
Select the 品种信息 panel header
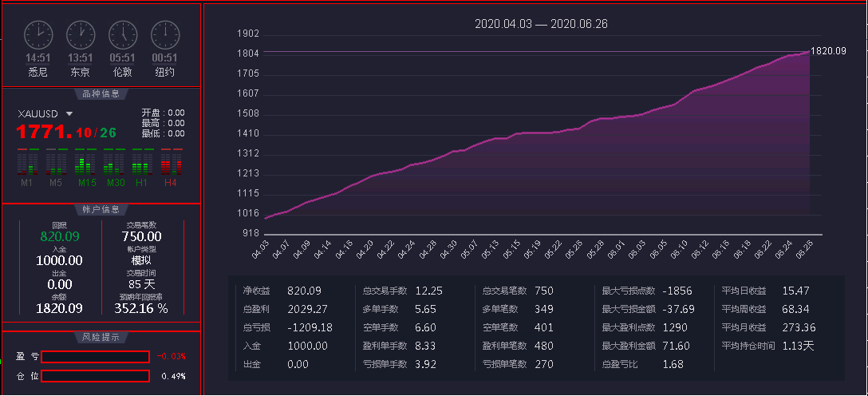pos(101,93)
